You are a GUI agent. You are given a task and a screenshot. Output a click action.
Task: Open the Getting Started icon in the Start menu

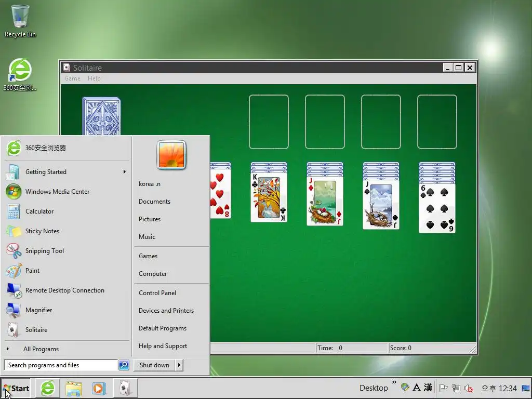13,172
